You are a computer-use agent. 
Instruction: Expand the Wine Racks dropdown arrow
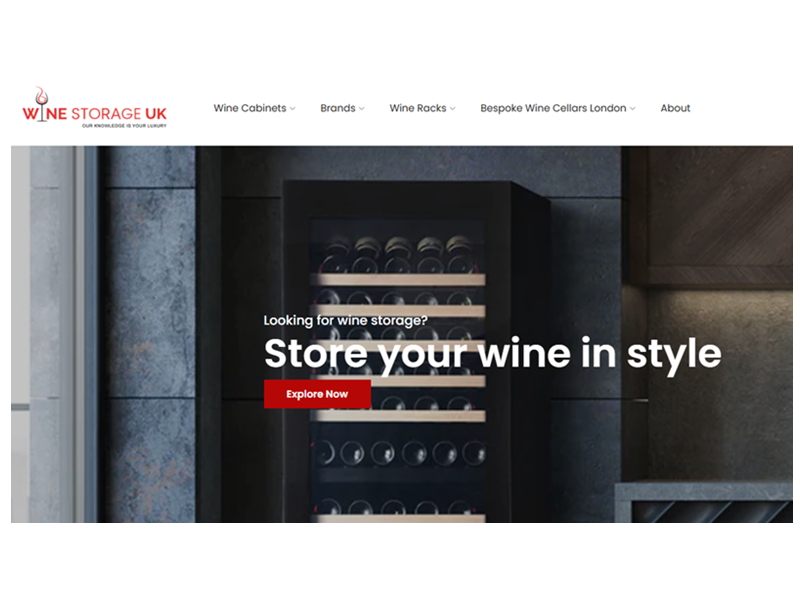click(453, 109)
